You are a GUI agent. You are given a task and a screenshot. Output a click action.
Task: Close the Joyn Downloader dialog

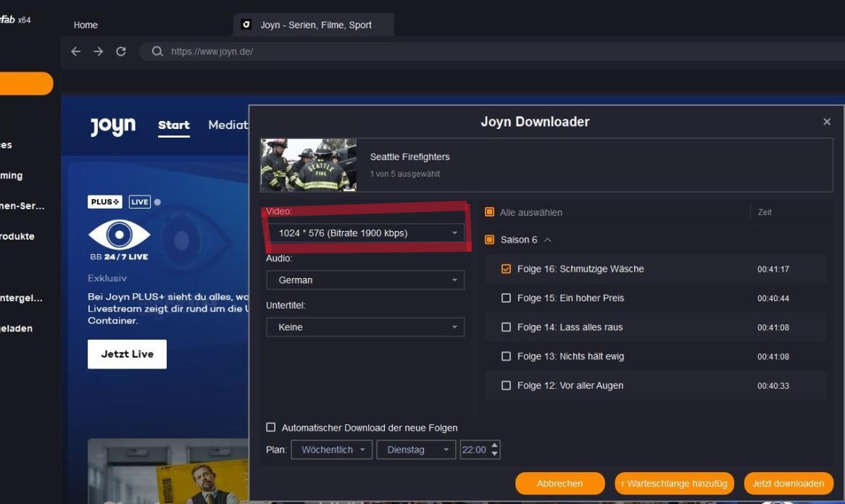(827, 122)
